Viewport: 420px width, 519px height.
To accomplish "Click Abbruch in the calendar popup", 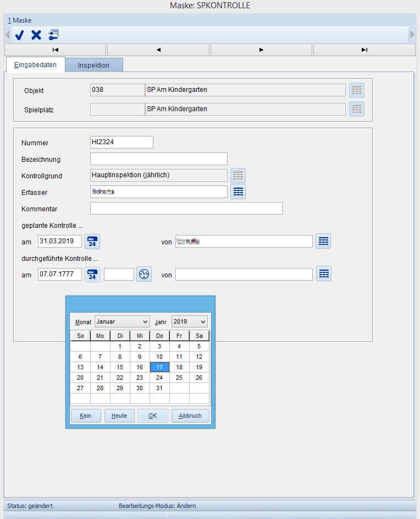I will coord(190,416).
